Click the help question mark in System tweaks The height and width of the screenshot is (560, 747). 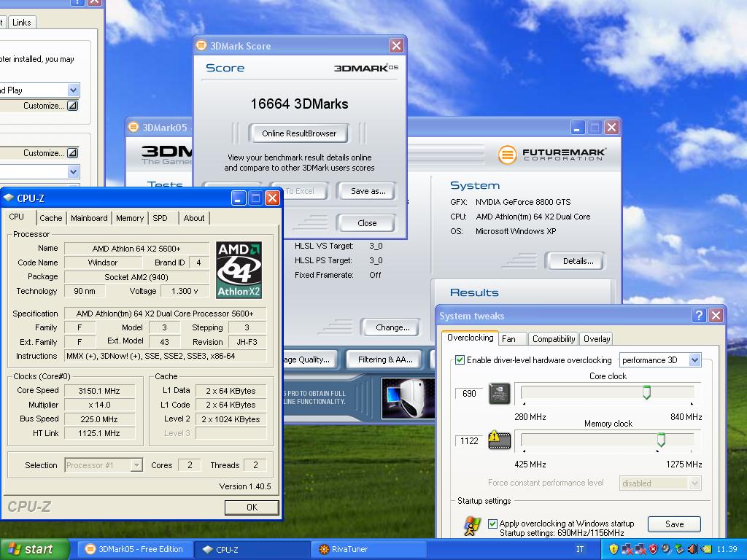point(699,315)
